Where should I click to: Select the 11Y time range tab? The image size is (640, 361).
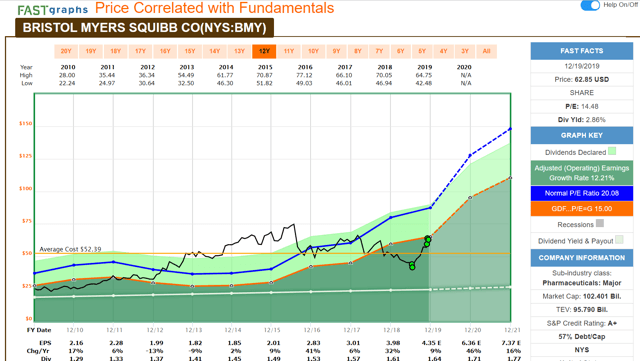click(289, 51)
